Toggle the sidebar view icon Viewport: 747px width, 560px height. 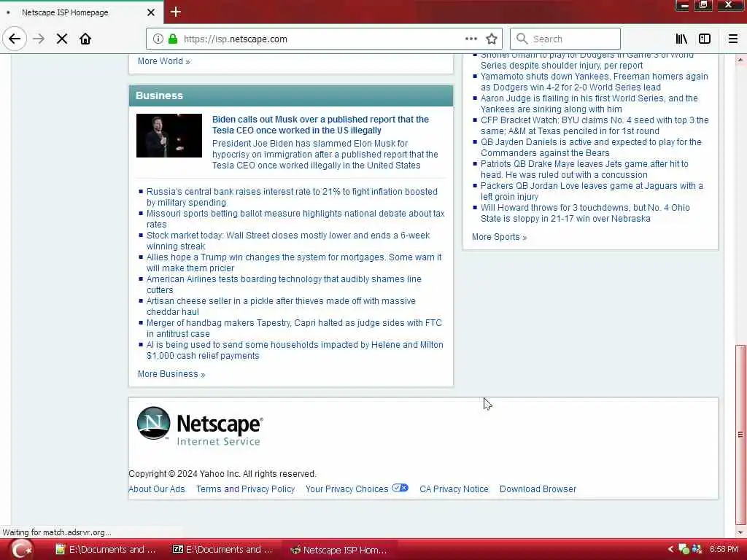tap(705, 39)
